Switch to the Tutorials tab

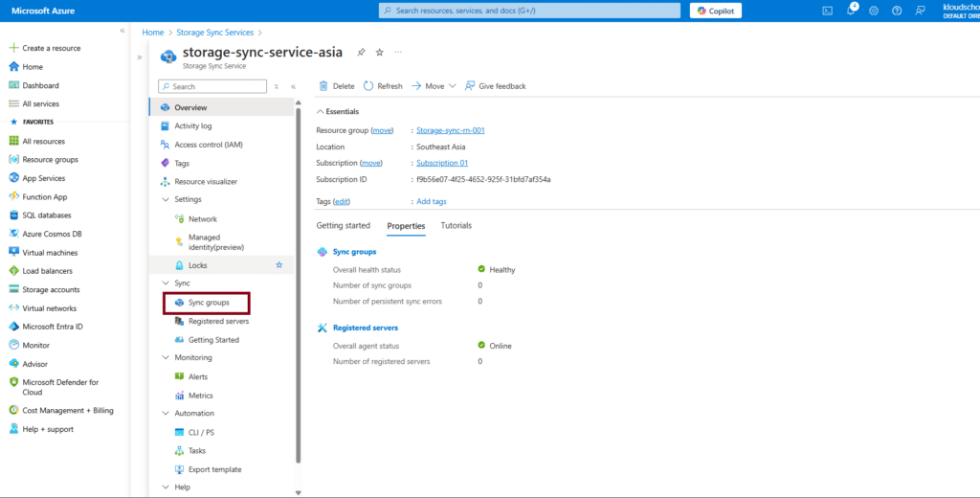pyautogui.click(x=456, y=226)
